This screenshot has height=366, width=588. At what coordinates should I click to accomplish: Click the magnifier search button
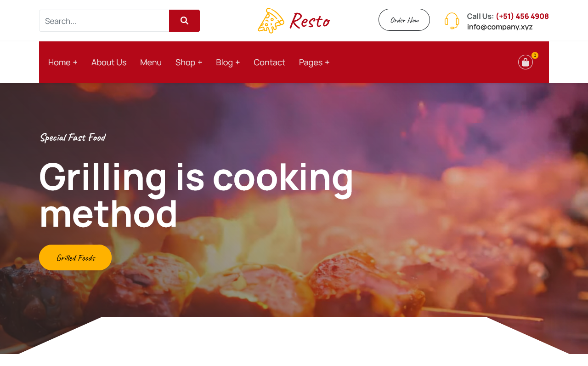tap(184, 21)
